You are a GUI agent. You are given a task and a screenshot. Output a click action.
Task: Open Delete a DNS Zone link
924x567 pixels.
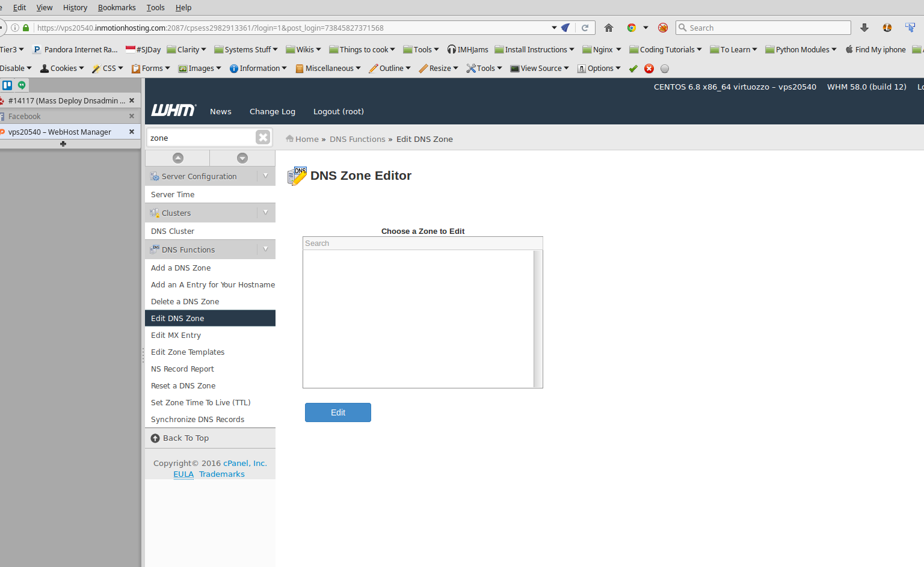tap(185, 302)
